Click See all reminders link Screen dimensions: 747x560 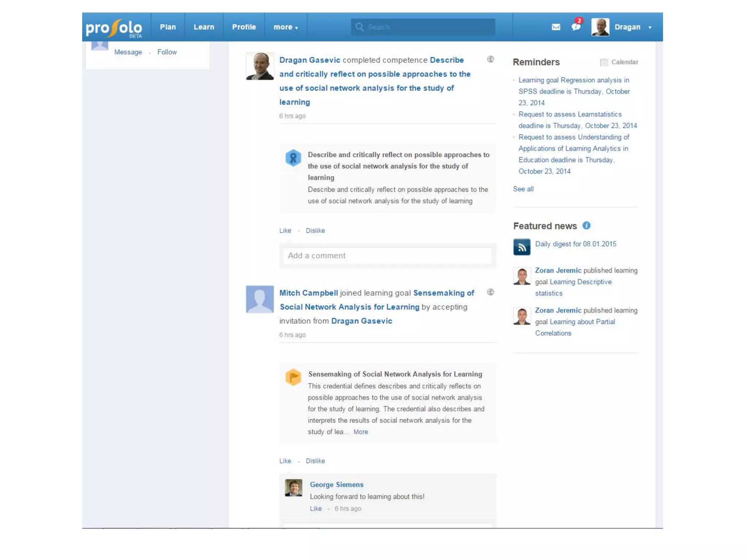pyautogui.click(x=523, y=189)
